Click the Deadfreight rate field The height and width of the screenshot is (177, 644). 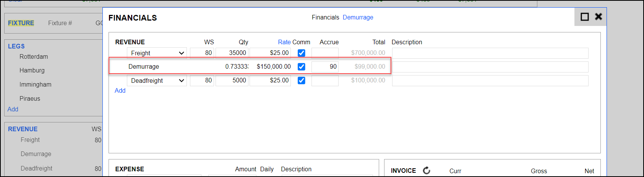[270, 80]
